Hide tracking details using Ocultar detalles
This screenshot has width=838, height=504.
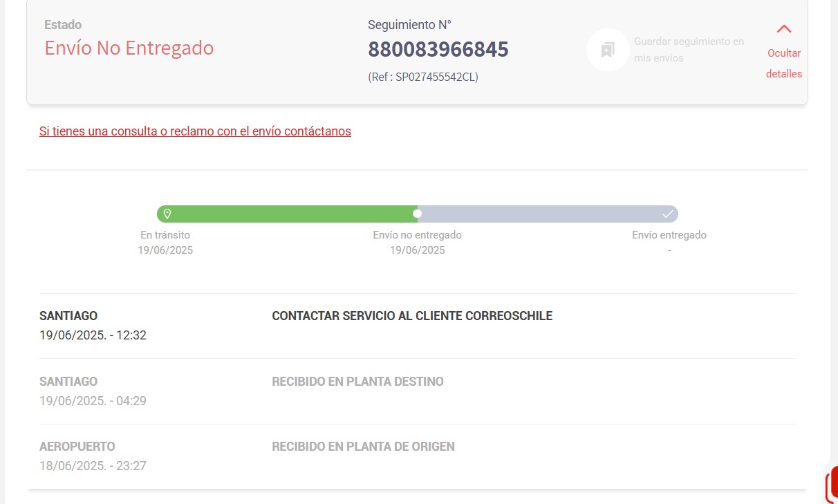(x=783, y=63)
